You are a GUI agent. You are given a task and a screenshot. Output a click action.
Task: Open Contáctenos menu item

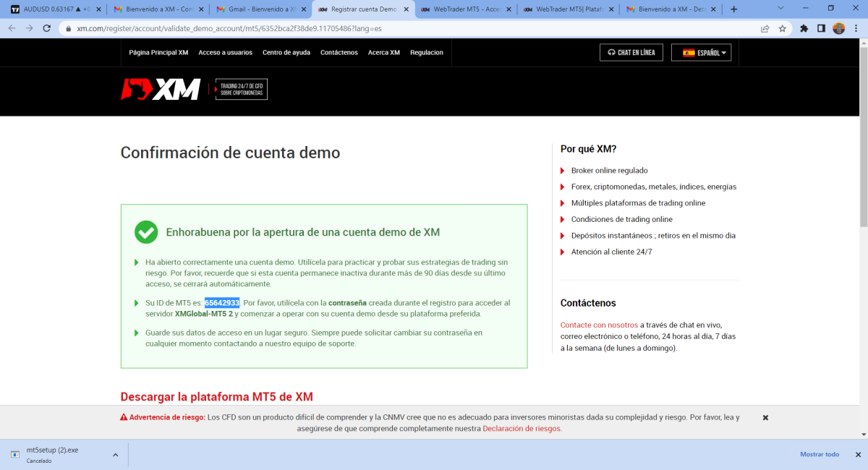(339, 53)
